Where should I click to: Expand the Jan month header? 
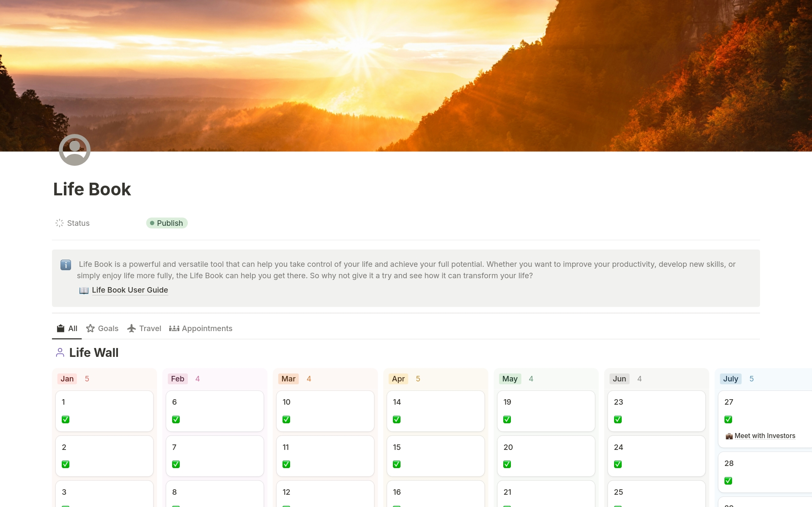(67, 378)
